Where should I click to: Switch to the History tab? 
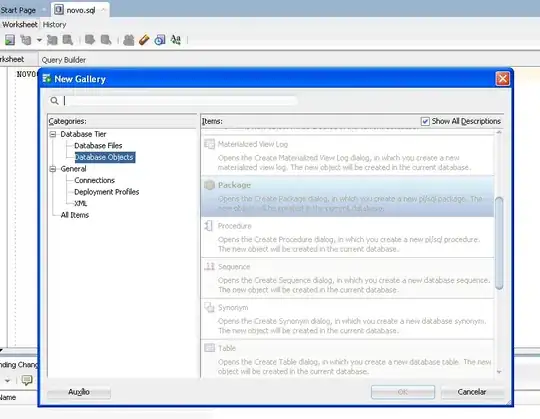click(x=54, y=25)
